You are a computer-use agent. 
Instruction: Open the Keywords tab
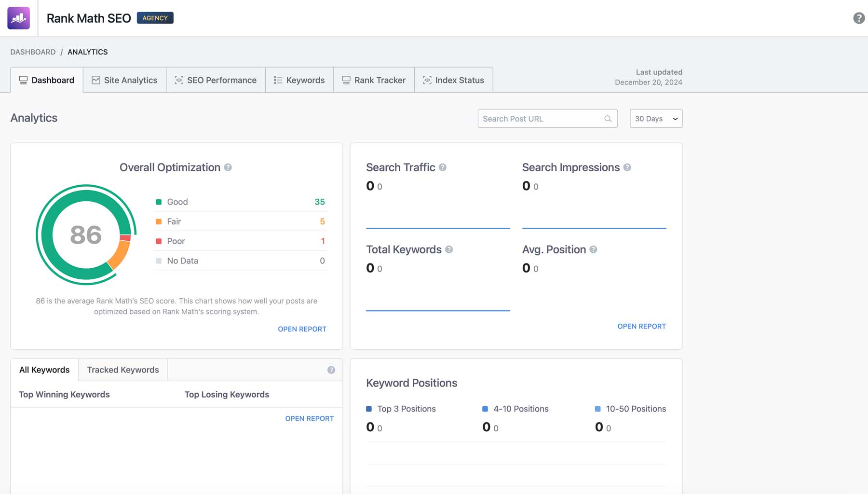pyautogui.click(x=299, y=80)
